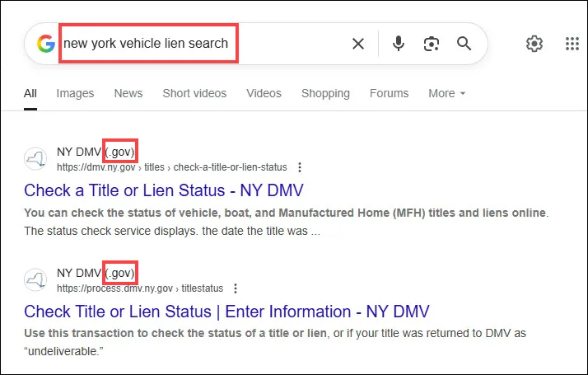Open quick settings gear icon
588x375 pixels.
534,44
